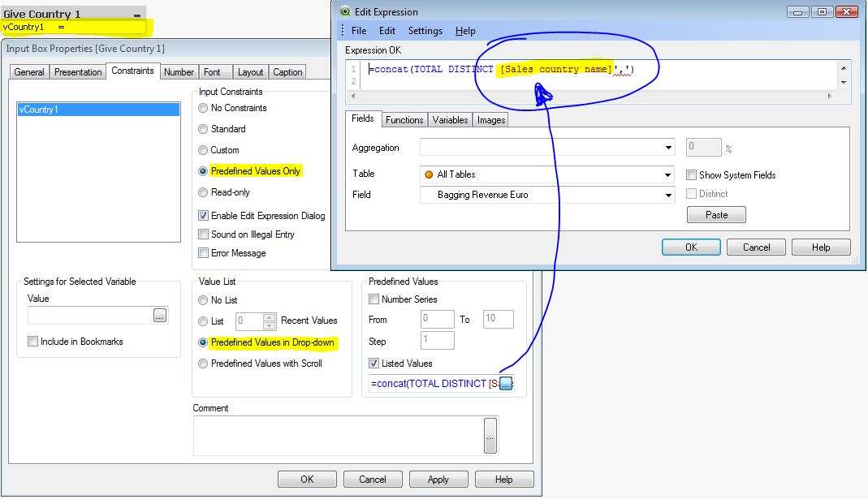Open the File menu in Edit Expression

click(x=359, y=31)
